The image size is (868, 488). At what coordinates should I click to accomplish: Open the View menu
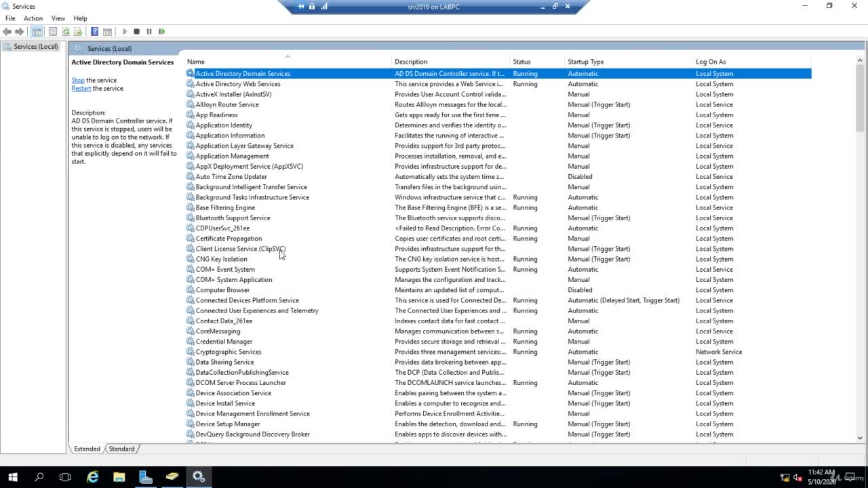point(58,18)
